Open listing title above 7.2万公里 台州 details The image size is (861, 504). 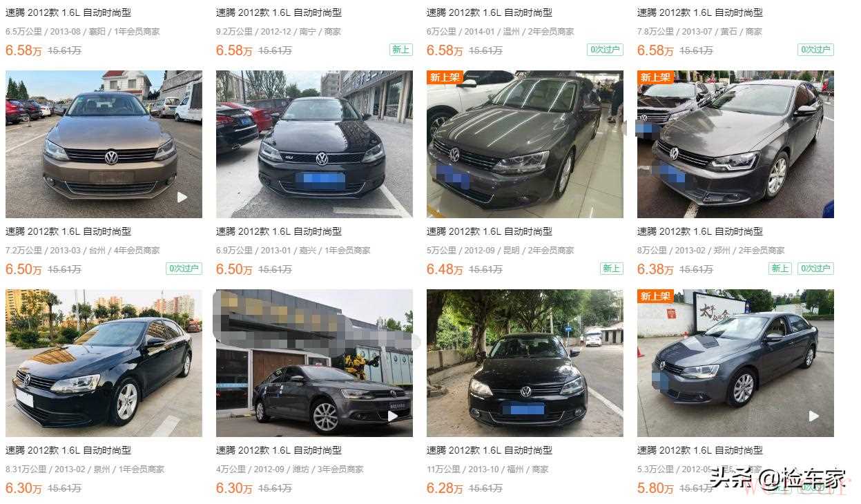pyautogui.click(x=68, y=231)
